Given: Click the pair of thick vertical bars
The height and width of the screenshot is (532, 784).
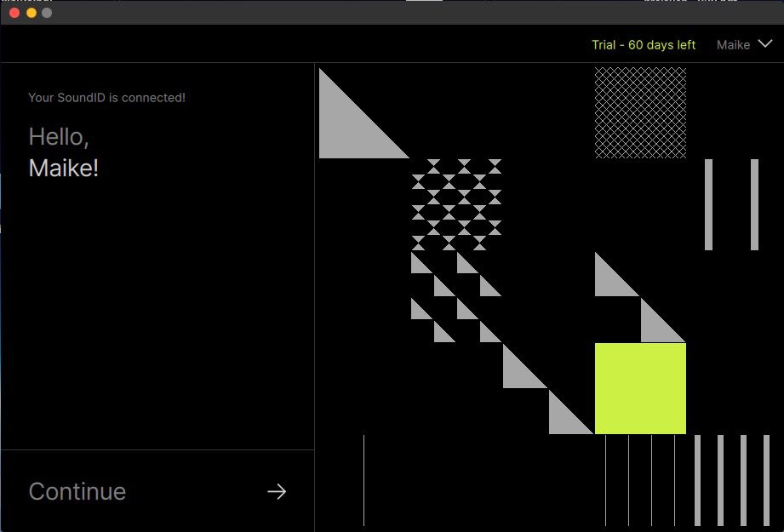Looking at the screenshot, I should pos(731,204).
